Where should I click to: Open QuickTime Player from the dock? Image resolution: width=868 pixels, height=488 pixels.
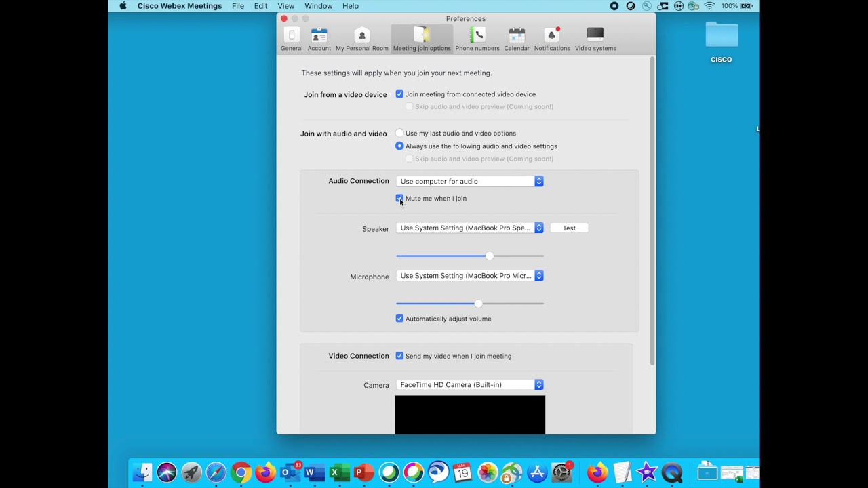click(672, 472)
